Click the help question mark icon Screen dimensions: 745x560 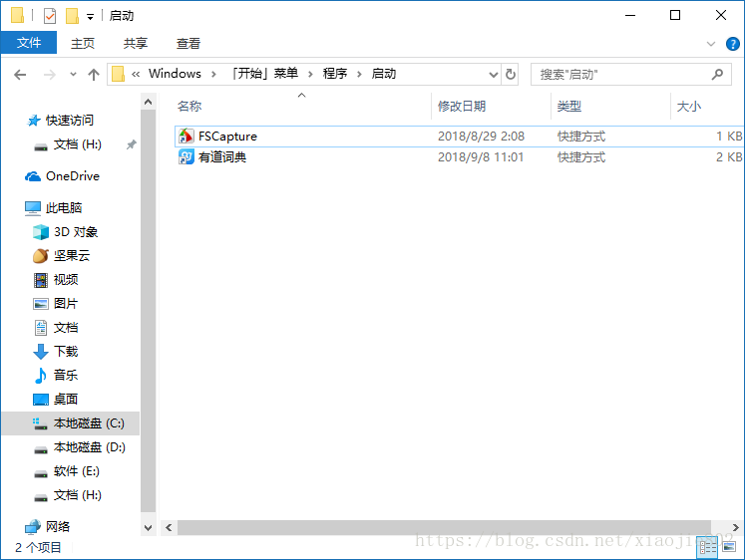click(732, 44)
